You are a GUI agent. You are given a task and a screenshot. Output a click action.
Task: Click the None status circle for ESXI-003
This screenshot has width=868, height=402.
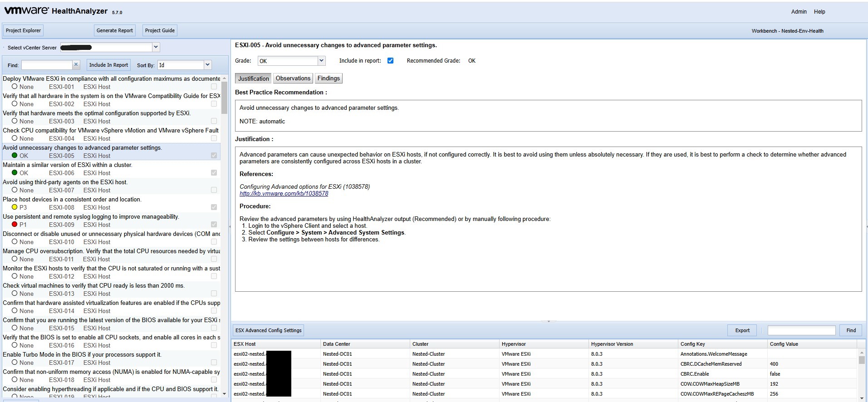(15, 121)
